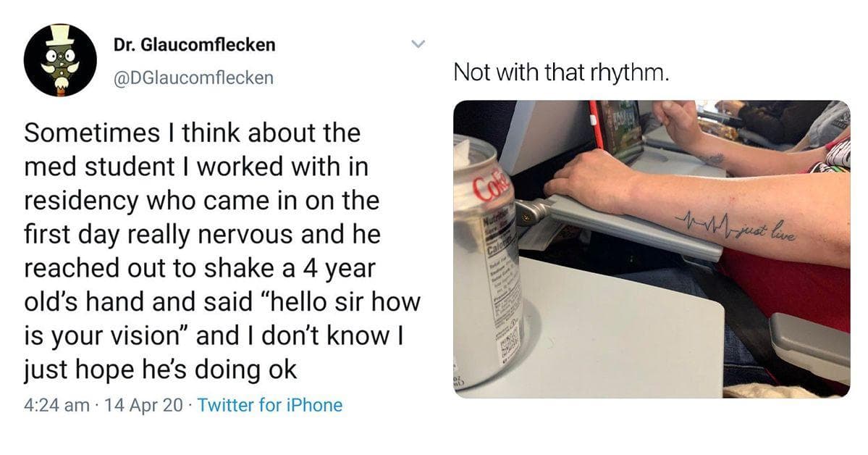Open the tweet options chevron menu
The image size is (868, 455).
coord(417,45)
